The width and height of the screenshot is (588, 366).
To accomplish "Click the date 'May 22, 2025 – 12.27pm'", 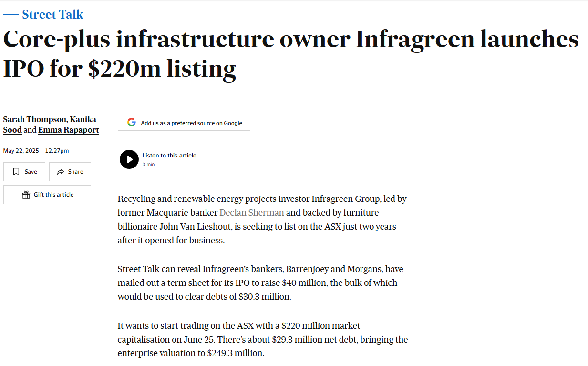I will coord(36,151).
